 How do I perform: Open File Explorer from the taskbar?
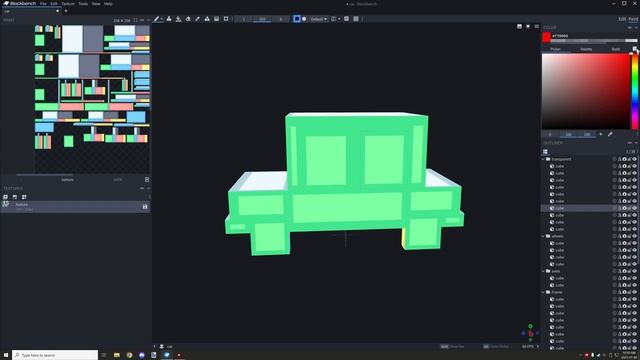(117, 355)
